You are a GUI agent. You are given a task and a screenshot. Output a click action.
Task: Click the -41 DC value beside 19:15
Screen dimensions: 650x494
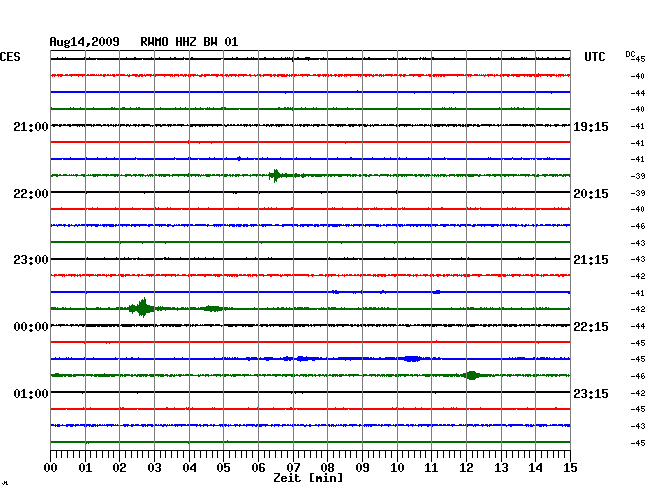[x=638, y=126]
